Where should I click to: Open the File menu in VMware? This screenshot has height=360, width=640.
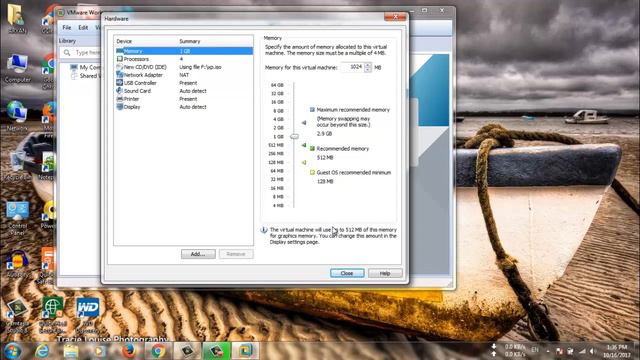point(67,27)
